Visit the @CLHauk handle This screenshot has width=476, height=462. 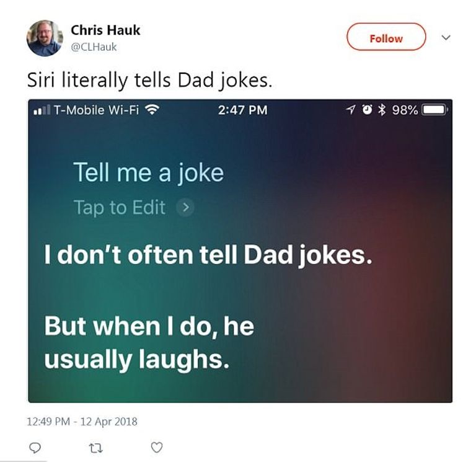(x=94, y=47)
